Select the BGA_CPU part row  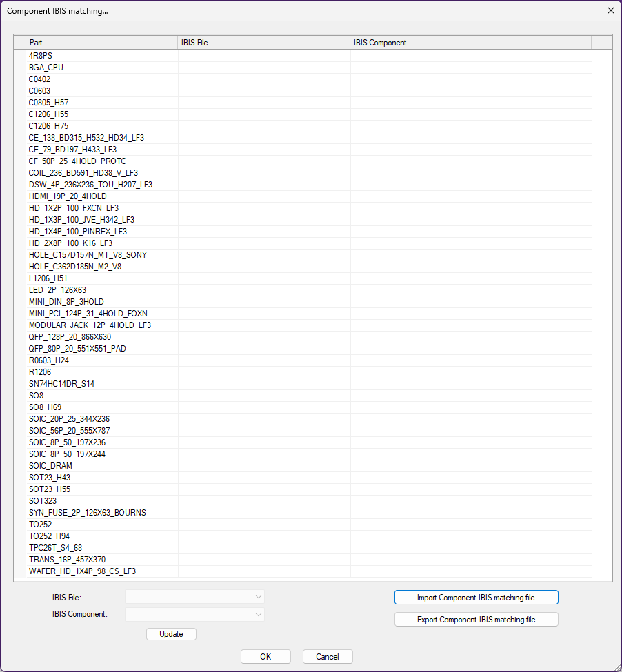click(x=46, y=68)
